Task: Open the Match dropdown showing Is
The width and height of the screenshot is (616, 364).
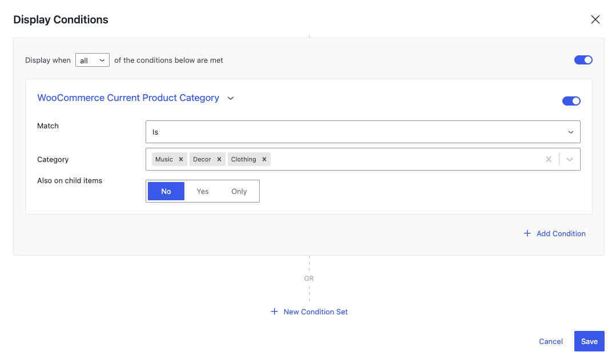Action: (x=363, y=132)
